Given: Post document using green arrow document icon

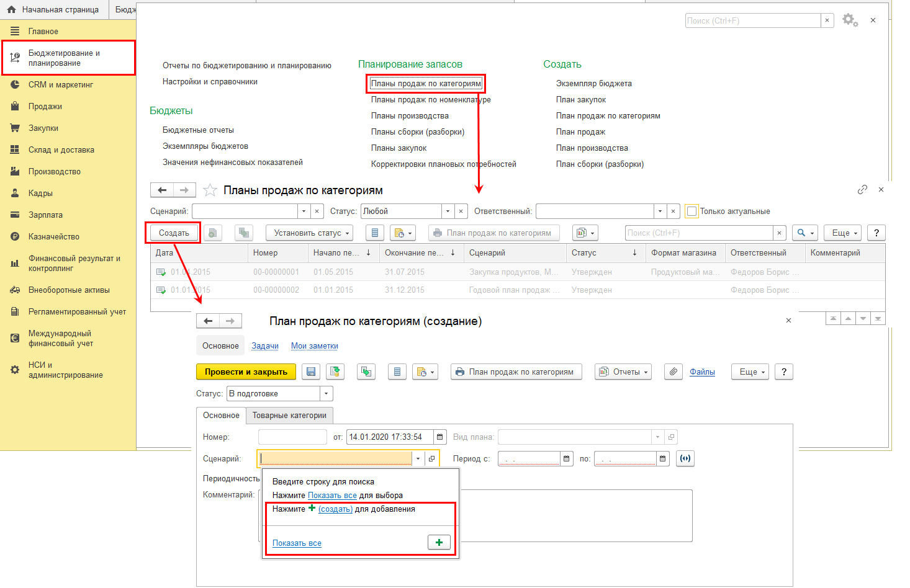Looking at the screenshot, I should [335, 372].
